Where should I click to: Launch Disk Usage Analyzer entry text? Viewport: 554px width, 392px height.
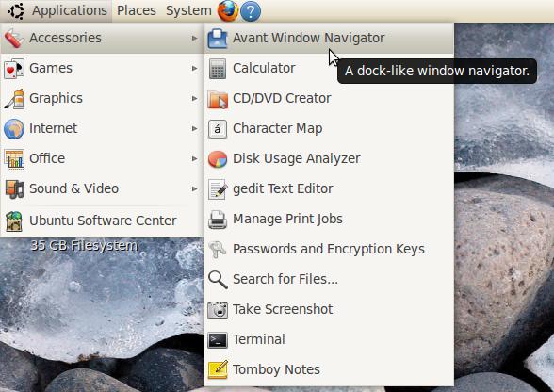[297, 158]
